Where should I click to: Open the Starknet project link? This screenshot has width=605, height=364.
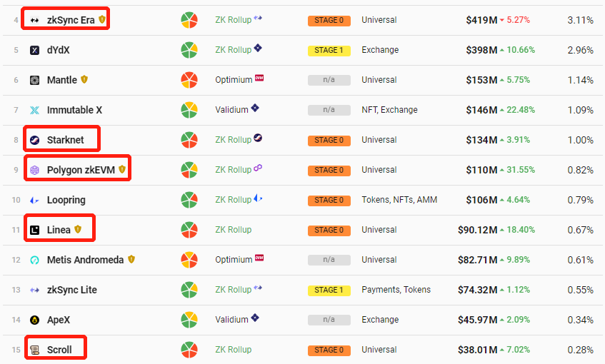pos(65,140)
